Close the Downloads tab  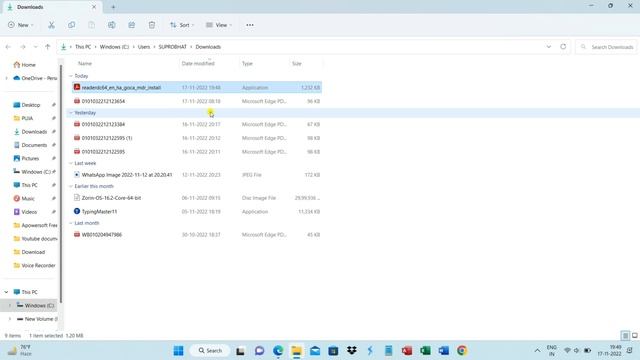94,7
